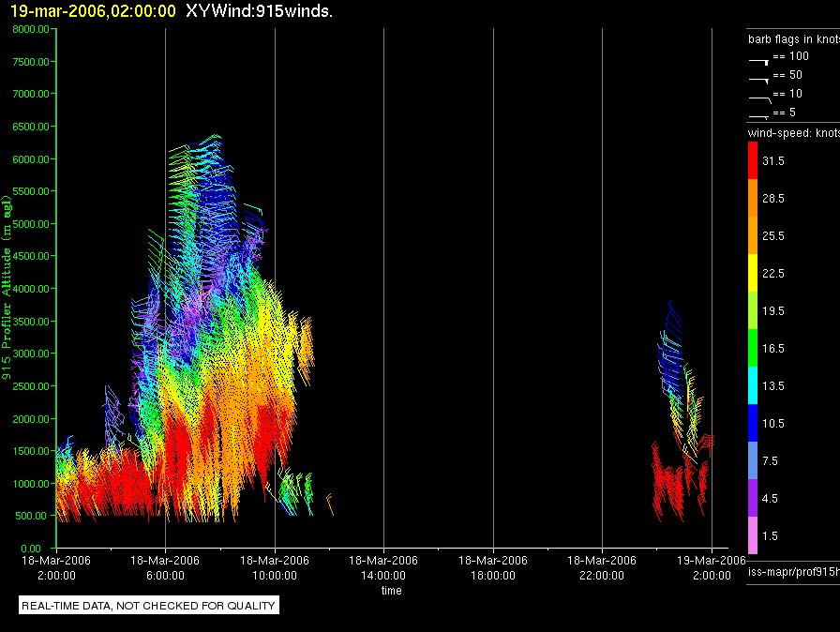Click the 1.5 wind-speed legend value
The width and height of the screenshot is (840, 632).
(x=770, y=535)
